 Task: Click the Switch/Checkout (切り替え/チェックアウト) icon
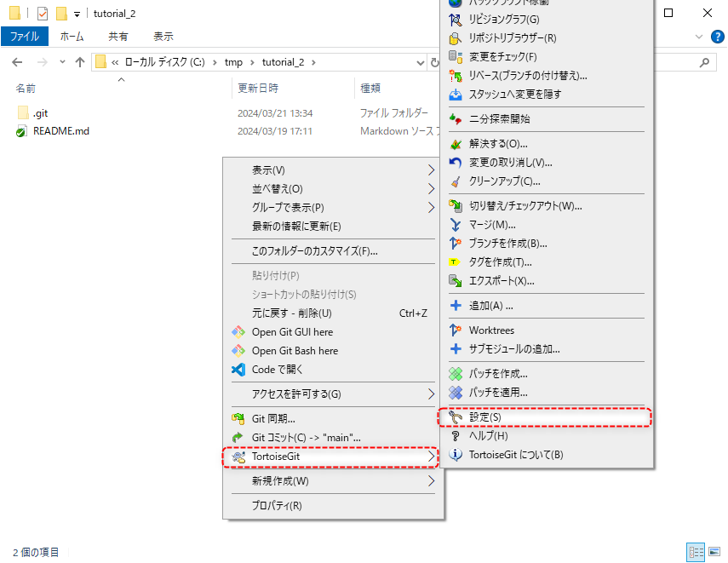tap(456, 206)
